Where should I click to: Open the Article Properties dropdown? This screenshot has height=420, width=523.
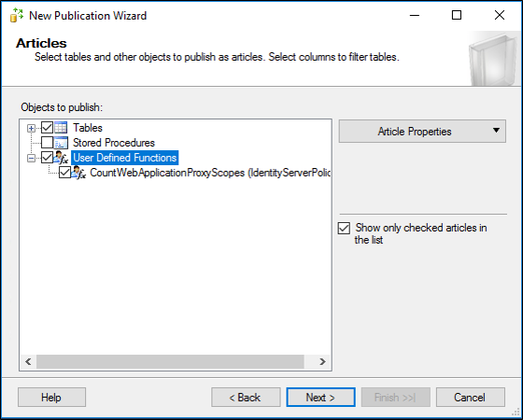pyautogui.click(x=422, y=132)
